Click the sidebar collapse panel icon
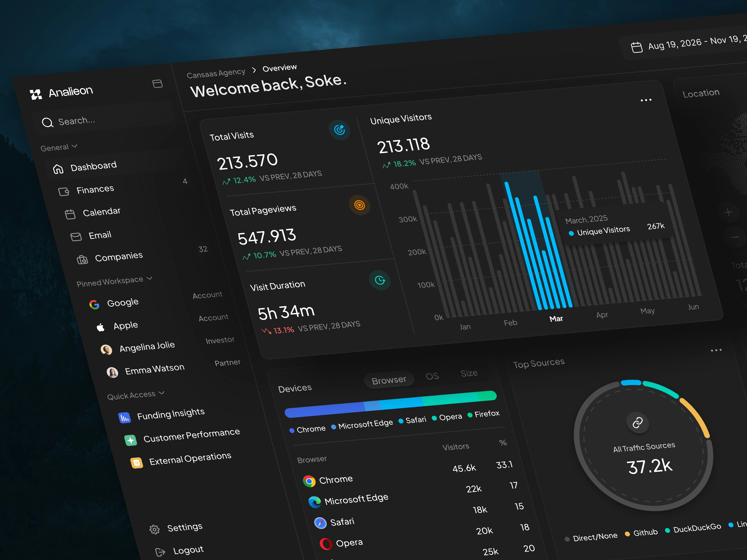747x560 pixels. pyautogui.click(x=157, y=84)
